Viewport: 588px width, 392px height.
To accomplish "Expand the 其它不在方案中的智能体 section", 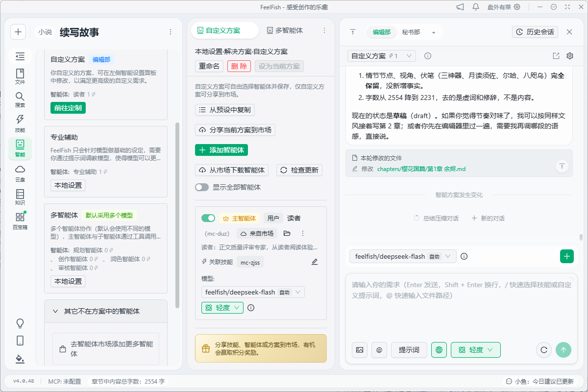I will pyautogui.click(x=106, y=311).
